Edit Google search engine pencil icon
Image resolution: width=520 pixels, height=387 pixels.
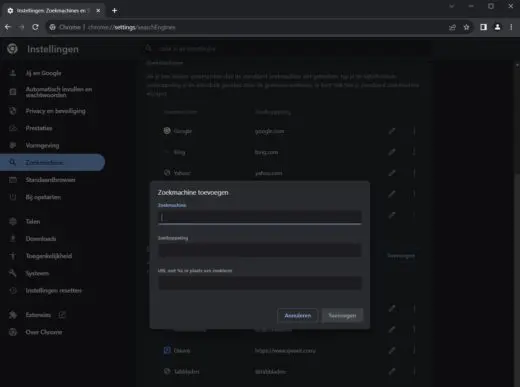click(x=392, y=131)
